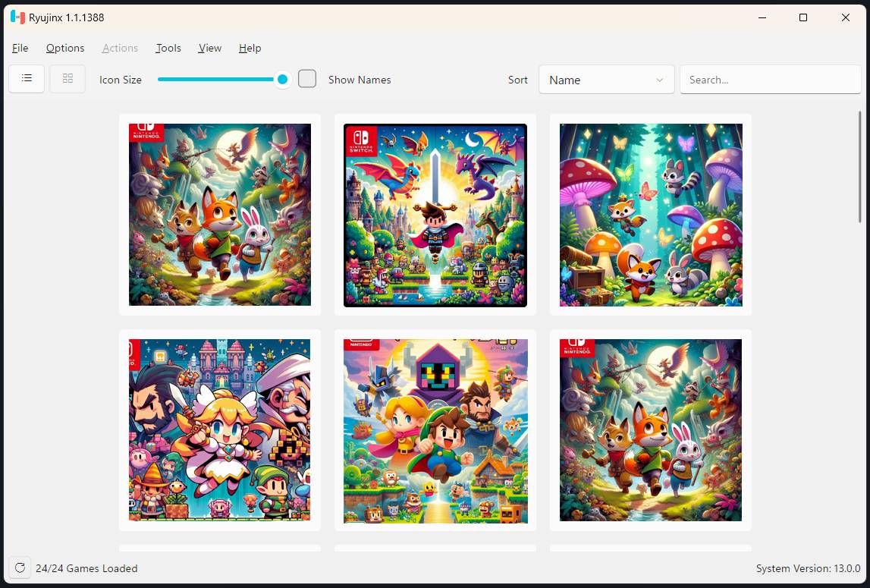The width and height of the screenshot is (870, 588).
Task: Select the mushroom forest game cover
Action: pos(651,215)
